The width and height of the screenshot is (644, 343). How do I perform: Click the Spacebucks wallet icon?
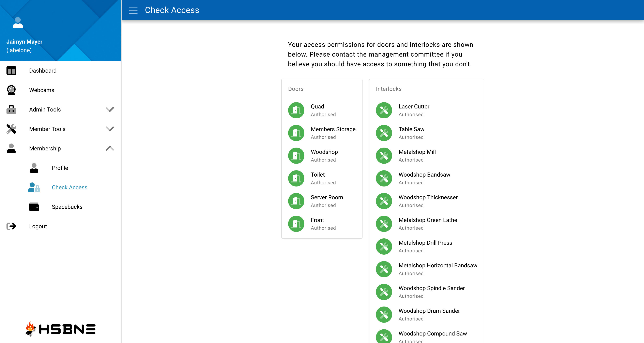pyautogui.click(x=34, y=207)
